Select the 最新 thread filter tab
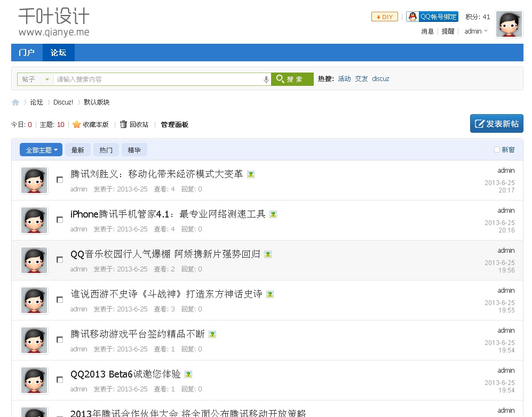This screenshot has width=532, height=417. point(78,150)
